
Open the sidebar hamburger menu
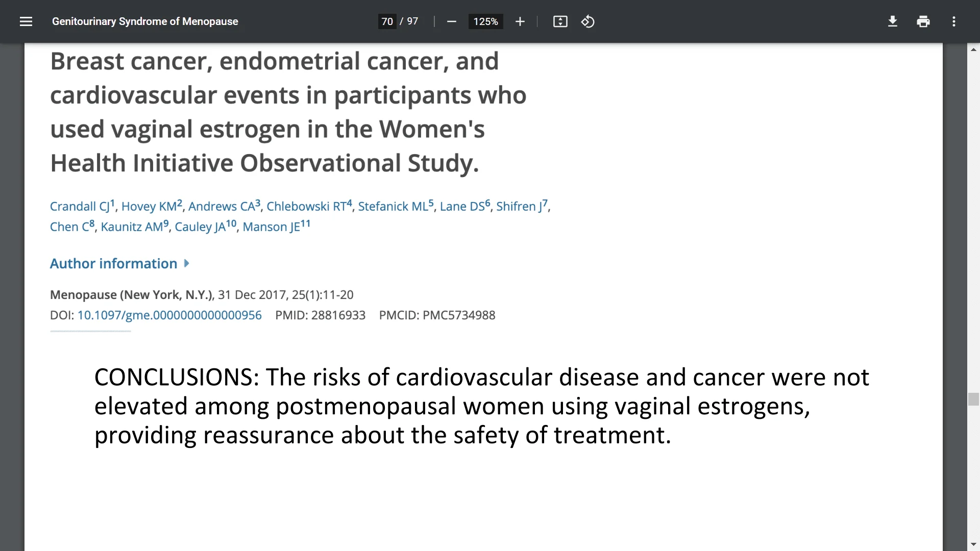(26, 21)
